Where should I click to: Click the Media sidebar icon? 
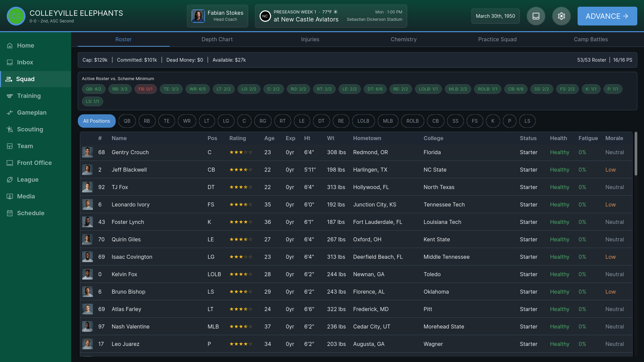(10, 196)
